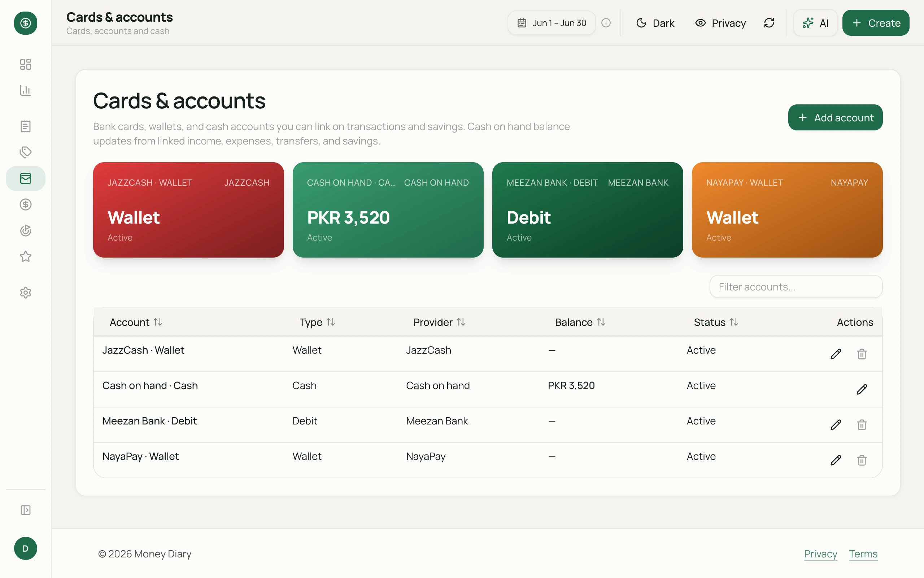The image size is (924, 578).
Task: Click the Cash type cell
Action: point(304,386)
